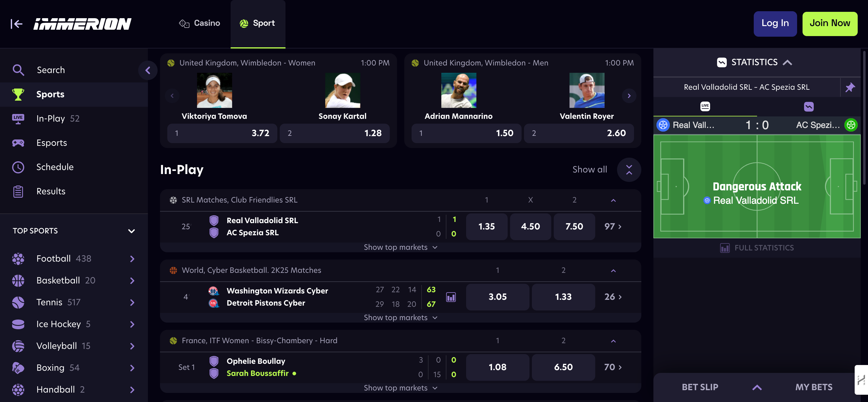
Task: Collapse the SRL Matches, Club Friendlies SRL group
Action: (613, 200)
